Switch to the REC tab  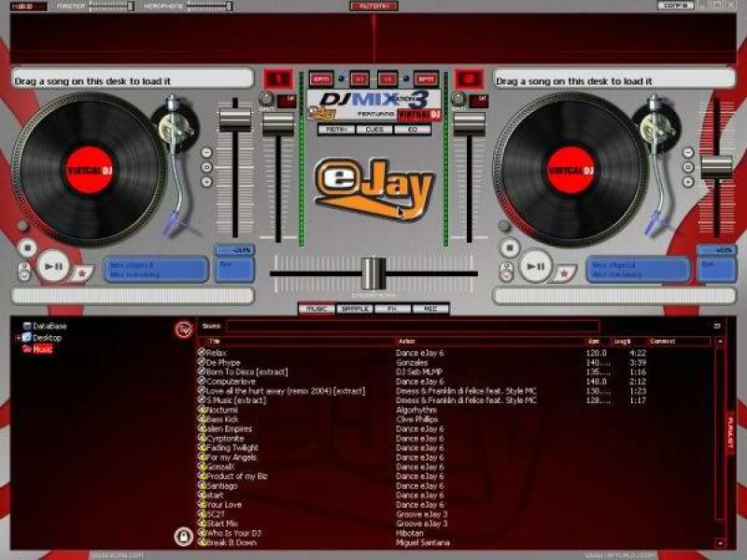tap(430, 308)
